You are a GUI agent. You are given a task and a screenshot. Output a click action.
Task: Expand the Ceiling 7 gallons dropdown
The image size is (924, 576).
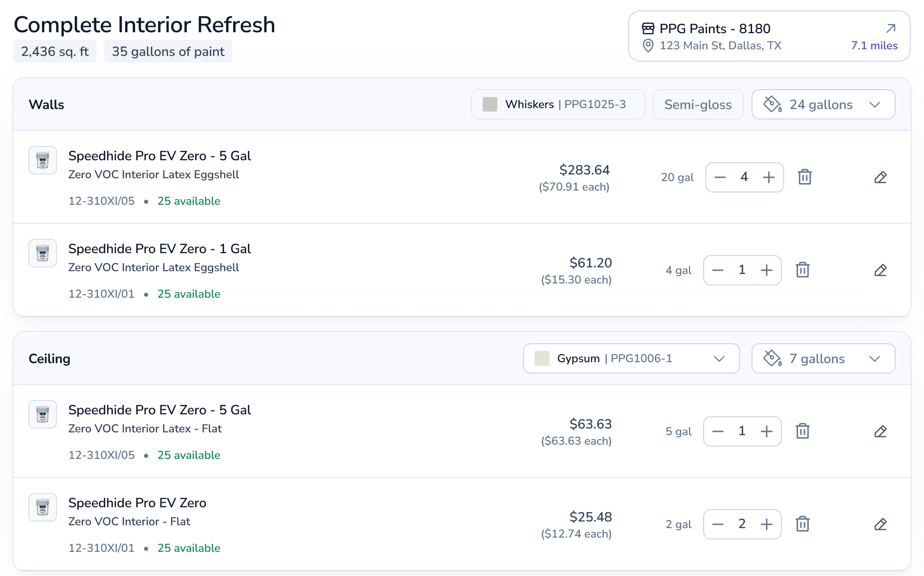click(x=823, y=358)
